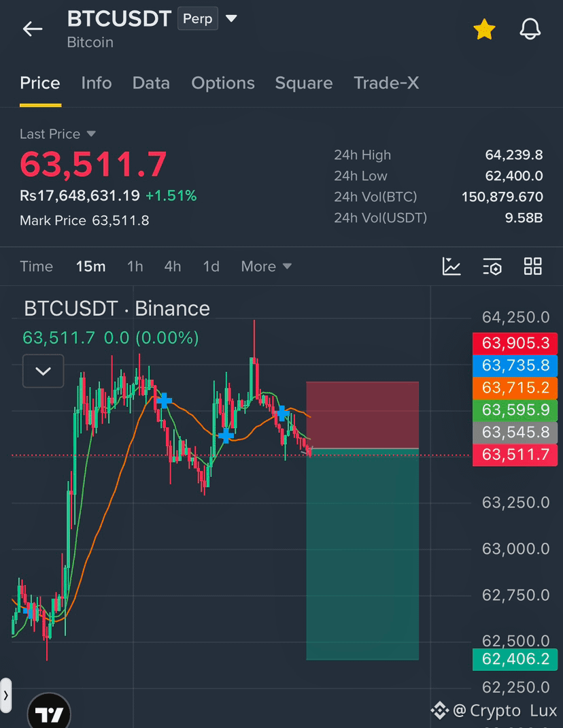The width and height of the screenshot is (563, 728).
Task: Select the Time chart interval
Action: tap(36, 267)
